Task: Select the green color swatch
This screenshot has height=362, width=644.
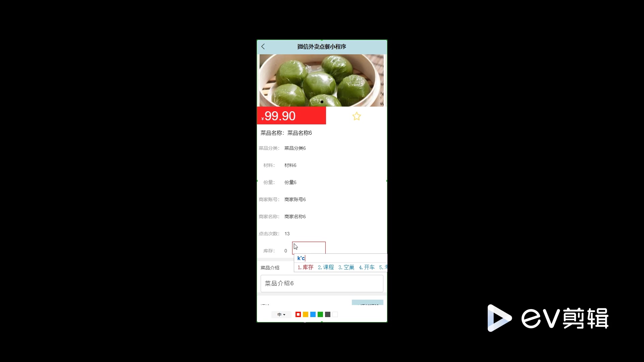Action: [x=320, y=314]
